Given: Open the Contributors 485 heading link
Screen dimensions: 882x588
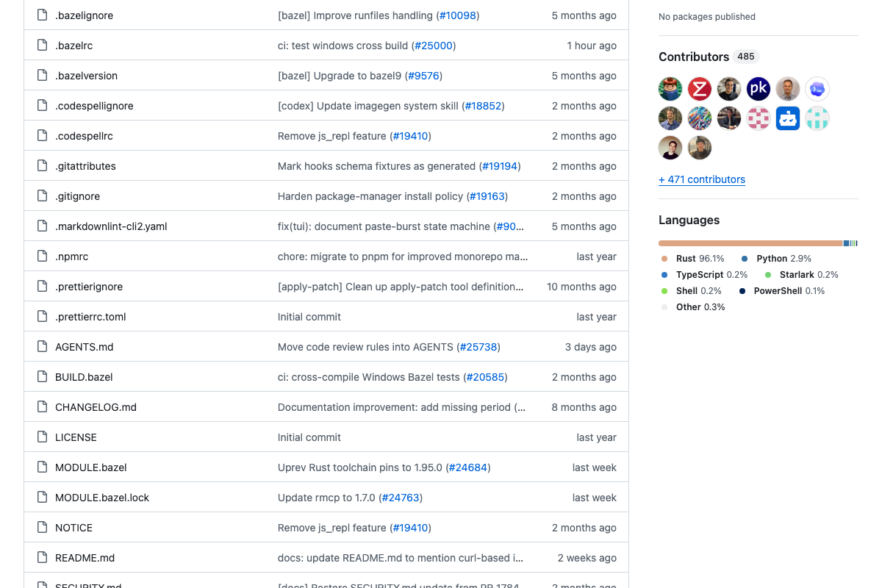Looking at the screenshot, I should tap(709, 57).
